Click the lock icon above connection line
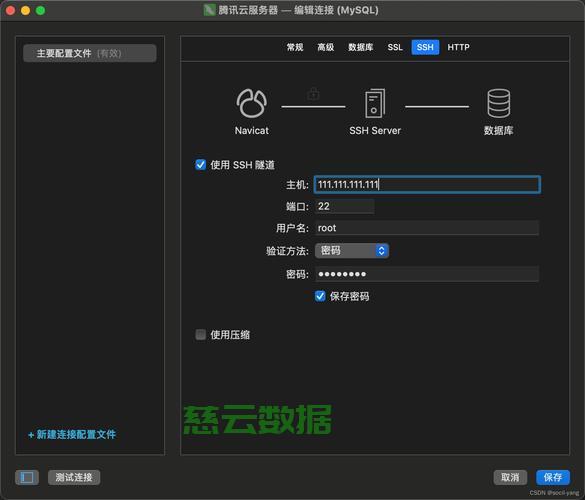The image size is (585, 500). coord(313,94)
